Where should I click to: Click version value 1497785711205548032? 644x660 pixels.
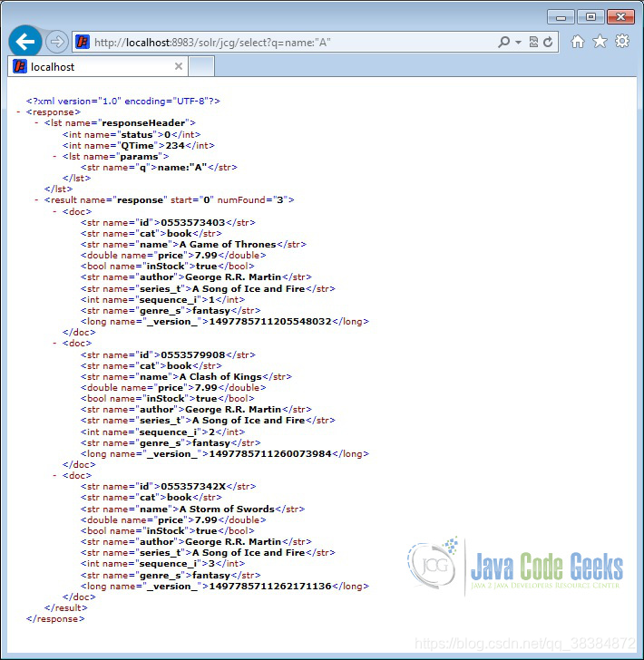click(x=270, y=322)
